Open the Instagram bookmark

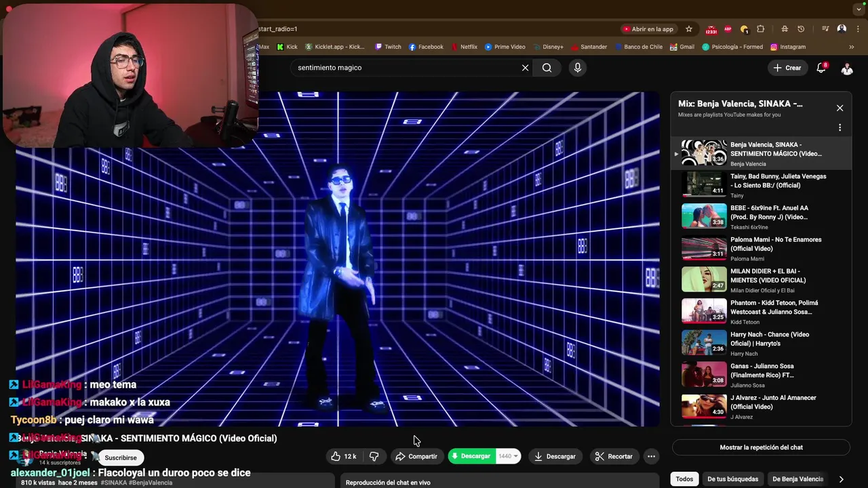tap(788, 47)
